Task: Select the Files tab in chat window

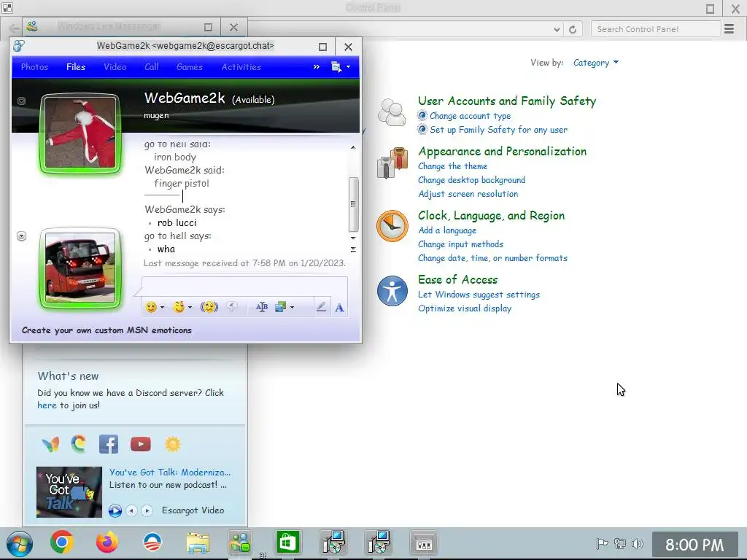Action: (76, 67)
